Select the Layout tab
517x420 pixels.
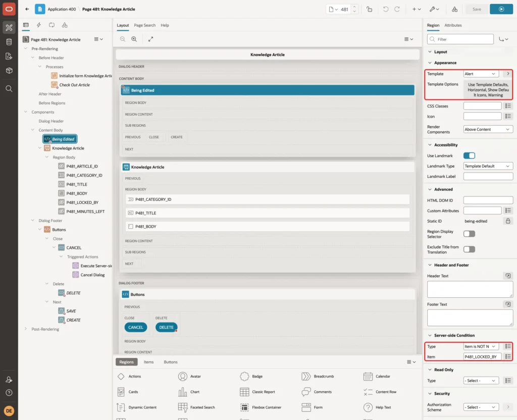click(x=123, y=25)
